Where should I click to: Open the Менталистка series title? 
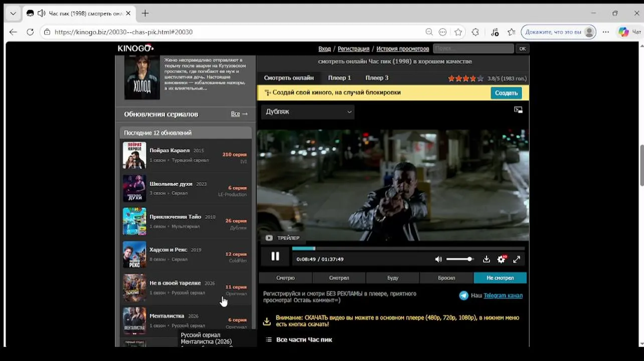coord(167,316)
